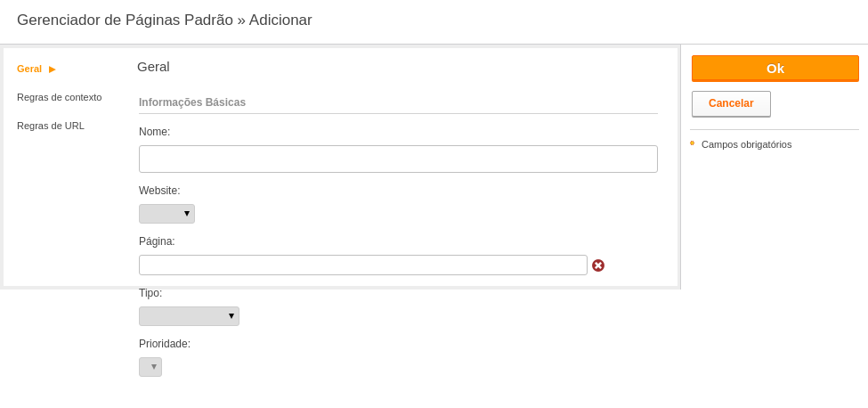
Task: Click the Tipo: field label
Action: 150,293
